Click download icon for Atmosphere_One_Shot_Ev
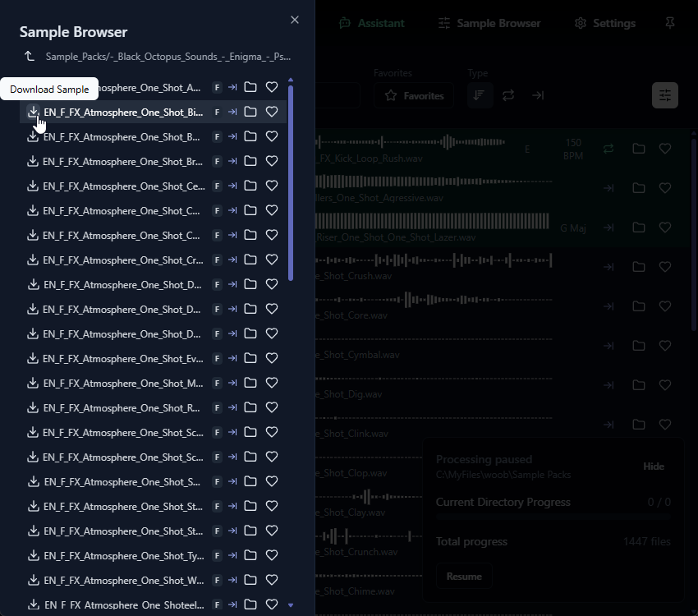 [x=33, y=359]
